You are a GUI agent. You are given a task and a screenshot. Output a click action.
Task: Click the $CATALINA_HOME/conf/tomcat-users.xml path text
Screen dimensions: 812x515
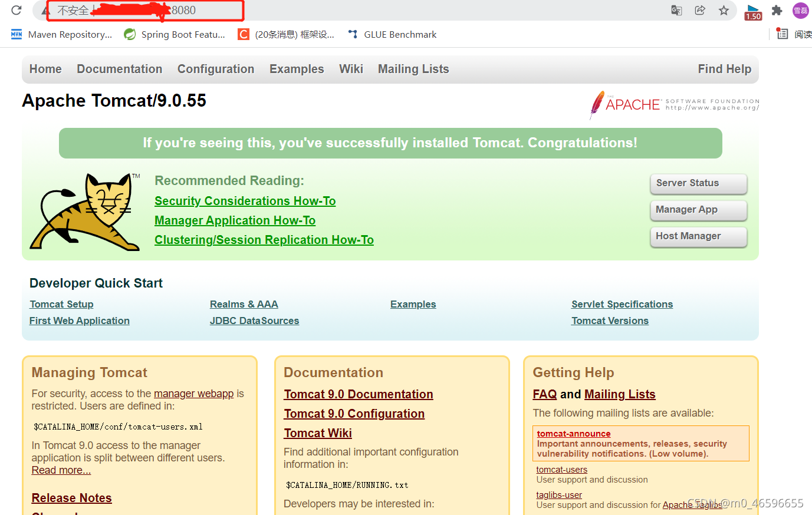[118, 427]
